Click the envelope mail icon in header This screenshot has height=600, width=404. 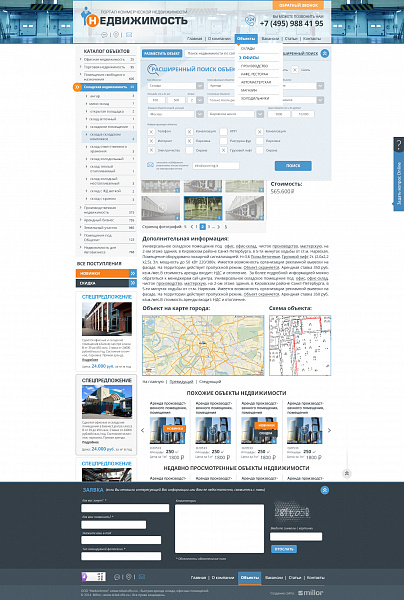[x=129, y=35]
